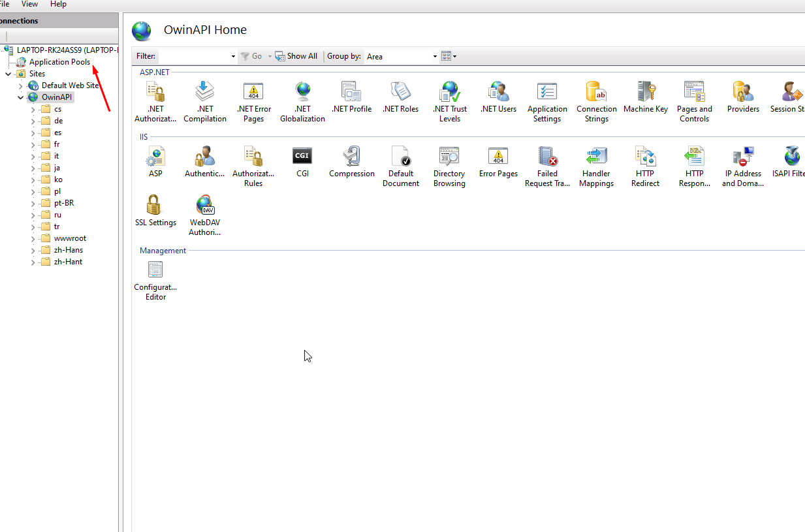Open Default Document feature
Screen dimensions: 805x532
pos(401,166)
